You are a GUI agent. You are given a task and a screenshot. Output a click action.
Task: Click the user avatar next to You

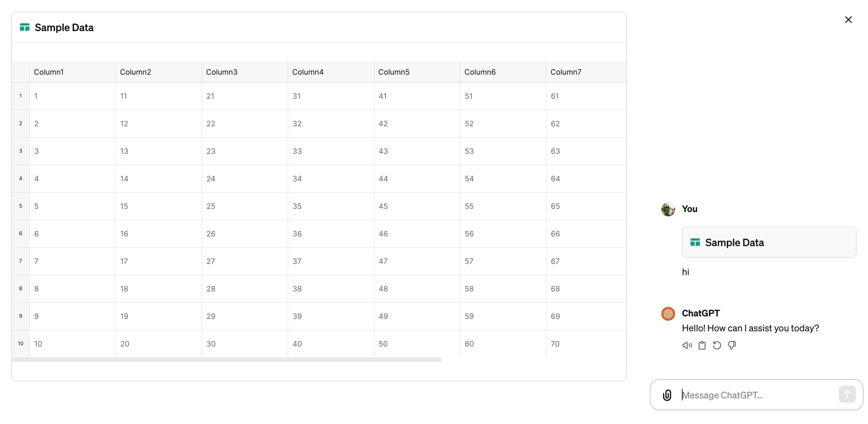pos(668,209)
